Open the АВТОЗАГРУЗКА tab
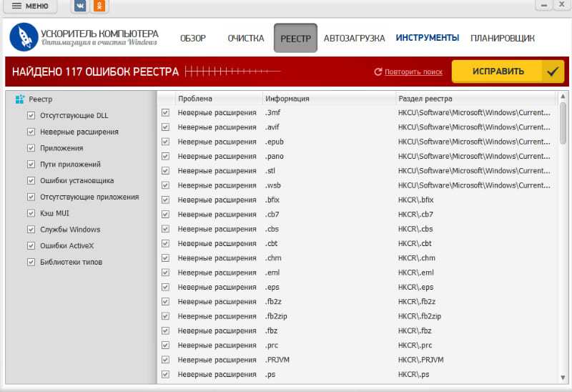 click(x=354, y=39)
